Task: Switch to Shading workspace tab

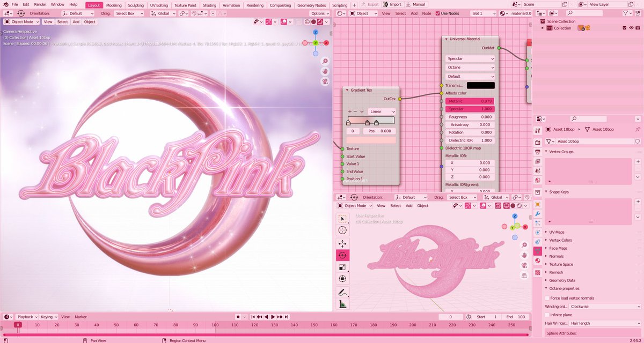Action: (x=209, y=5)
